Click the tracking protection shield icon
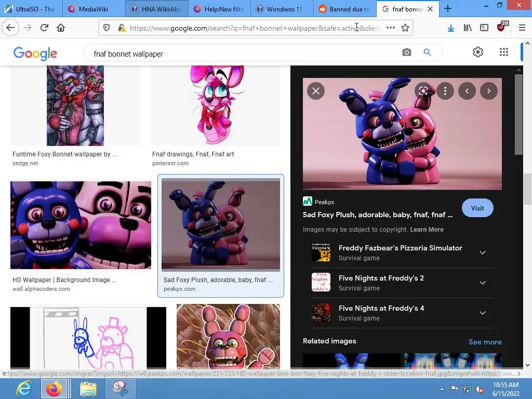532x399 pixels. [x=106, y=28]
